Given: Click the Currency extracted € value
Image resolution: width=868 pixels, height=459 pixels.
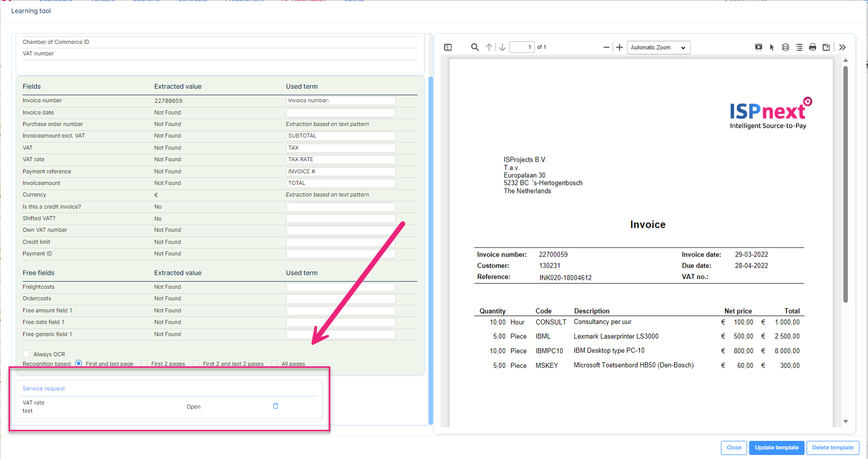Looking at the screenshot, I should (156, 195).
